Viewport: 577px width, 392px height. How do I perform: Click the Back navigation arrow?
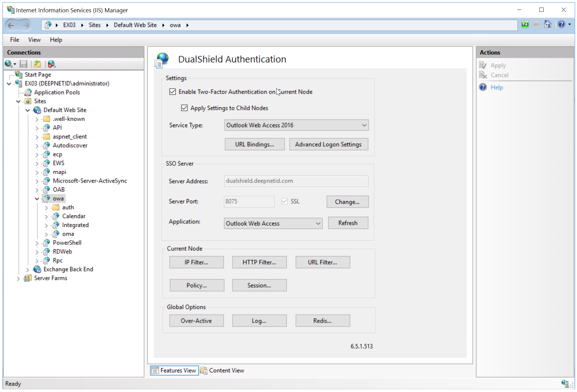[11, 26]
